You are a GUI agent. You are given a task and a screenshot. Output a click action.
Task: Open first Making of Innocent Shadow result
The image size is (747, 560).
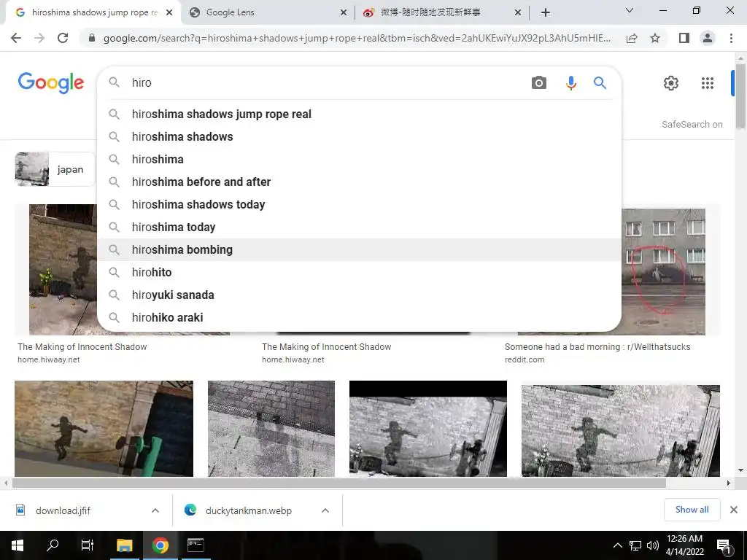[x=82, y=346]
